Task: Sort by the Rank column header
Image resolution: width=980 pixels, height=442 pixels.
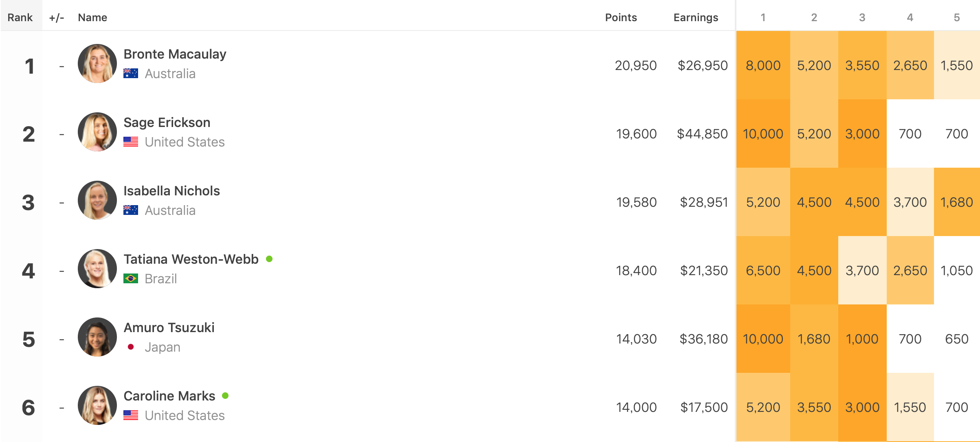Action: tap(20, 18)
